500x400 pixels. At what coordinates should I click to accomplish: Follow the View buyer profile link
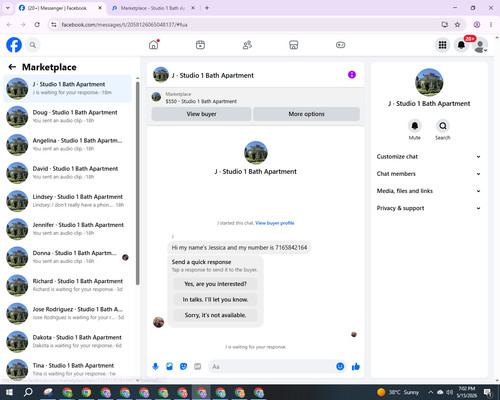(275, 223)
